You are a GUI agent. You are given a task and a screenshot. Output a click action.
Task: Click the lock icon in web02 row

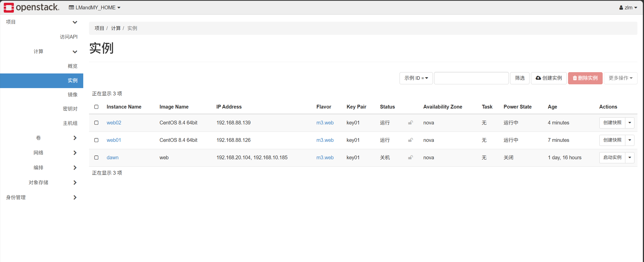410,123
